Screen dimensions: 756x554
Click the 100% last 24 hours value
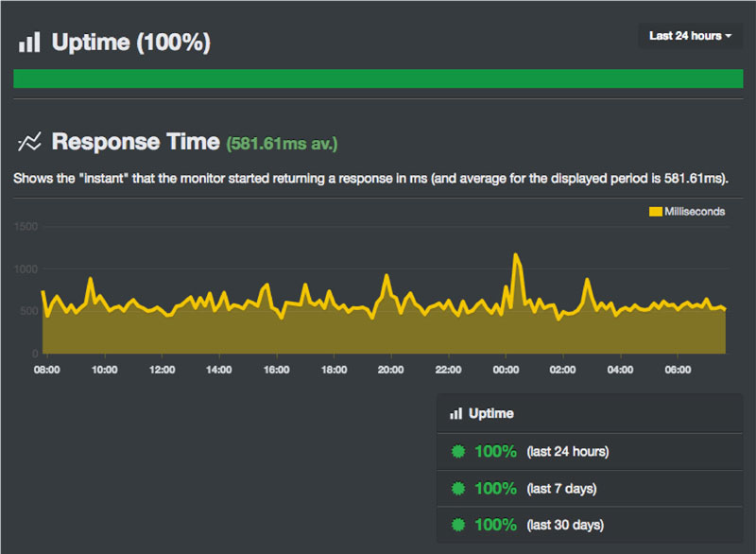495,451
